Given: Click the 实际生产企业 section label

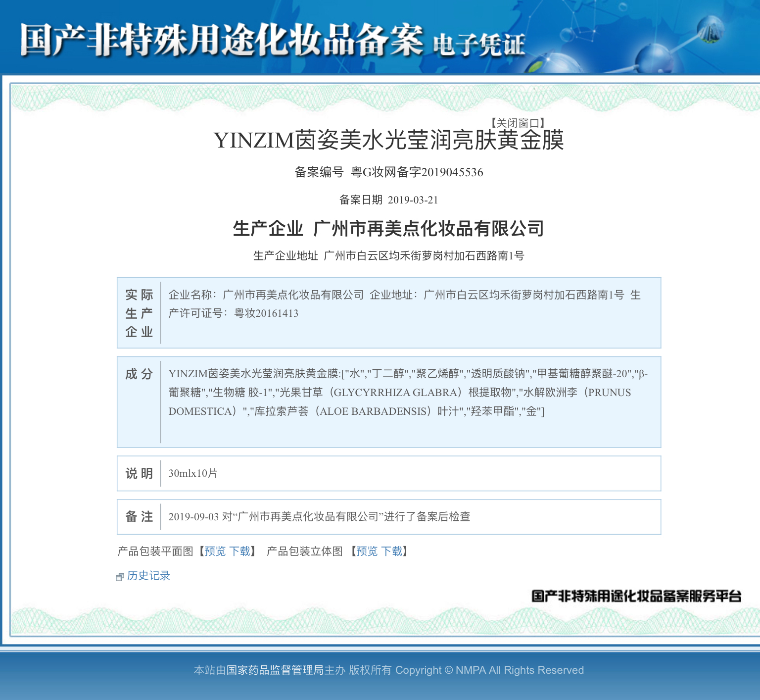Looking at the screenshot, I should coord(139,313).
